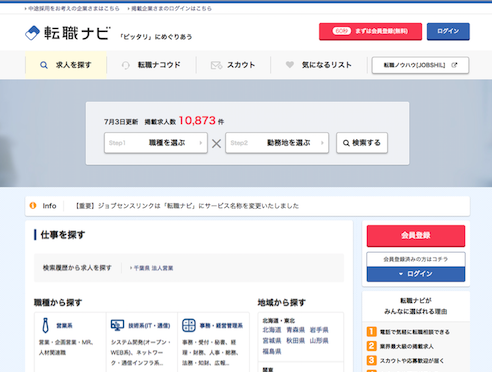Viewport: 492px width, 372px height.
Task: Select 宮城県 region link
Action: [272, 341]
